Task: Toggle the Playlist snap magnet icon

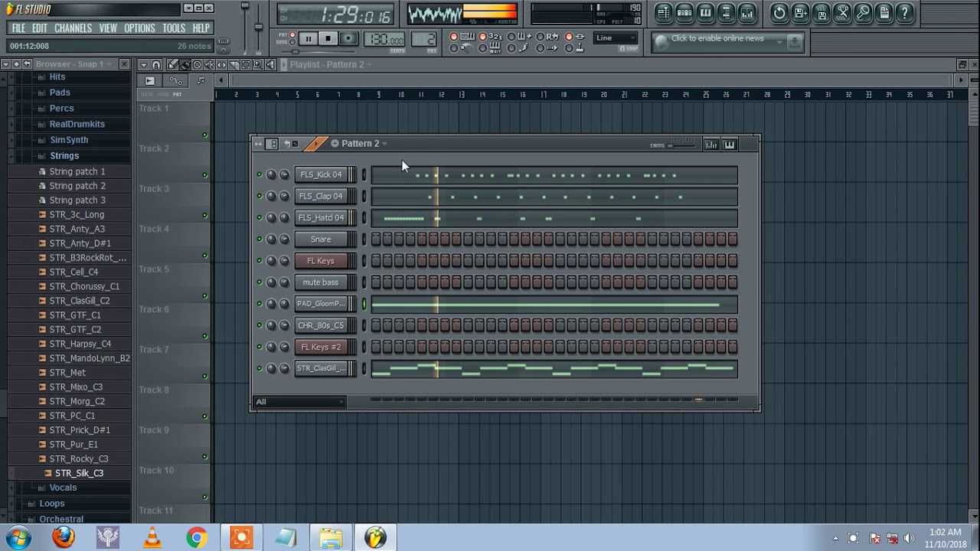Action: point(156,65)
